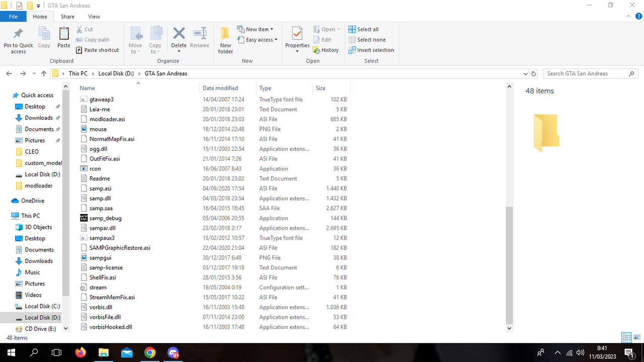Open the Move to dropdown
Viewport: 644px width, 362px height.
point(135,40)
